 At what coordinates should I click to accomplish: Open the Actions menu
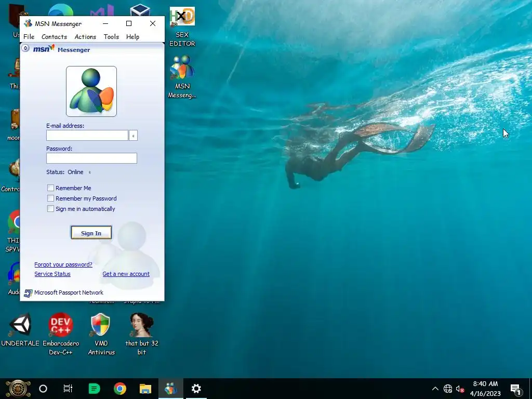click(85, 37)
